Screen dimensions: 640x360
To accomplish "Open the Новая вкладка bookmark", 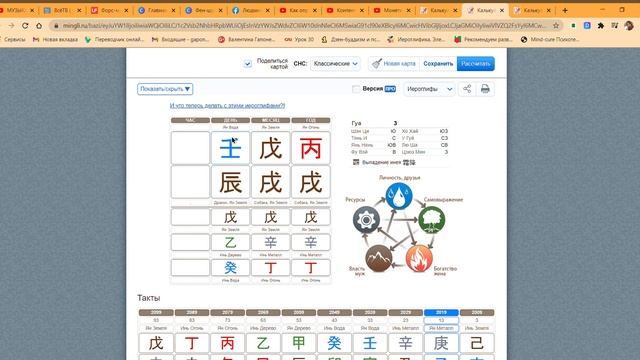I will click(56, 39).
